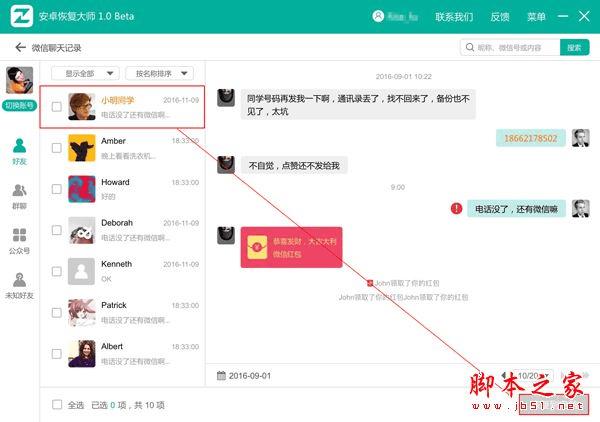Open 公众号 official accounts section

click(x=19, y=241)
